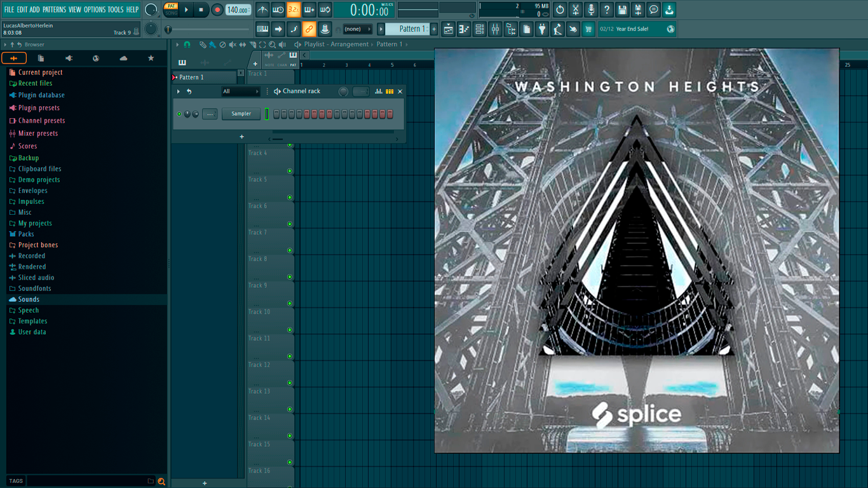Click the Washington Heights Splice cover image

coord(637,250)
